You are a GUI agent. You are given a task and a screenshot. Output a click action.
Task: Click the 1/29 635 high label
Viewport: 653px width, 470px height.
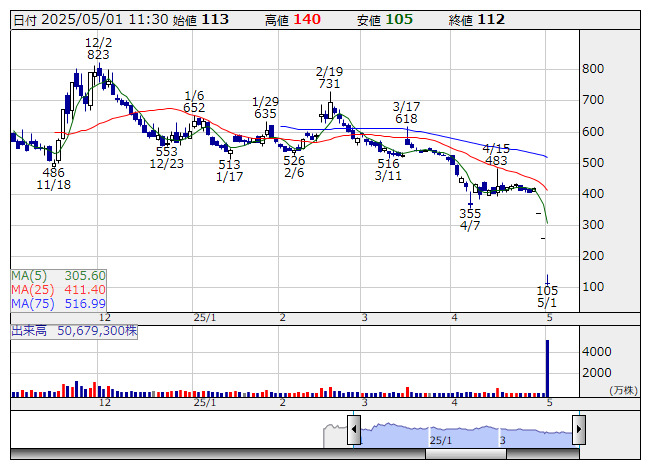pyautogui.click(x=265, y=108)
